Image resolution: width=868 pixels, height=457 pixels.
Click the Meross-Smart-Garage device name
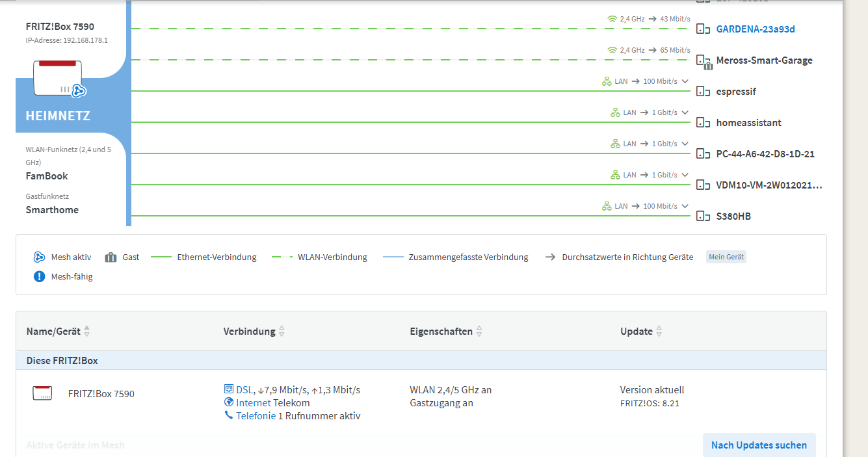pyautogui.click(x=765, y=60)
